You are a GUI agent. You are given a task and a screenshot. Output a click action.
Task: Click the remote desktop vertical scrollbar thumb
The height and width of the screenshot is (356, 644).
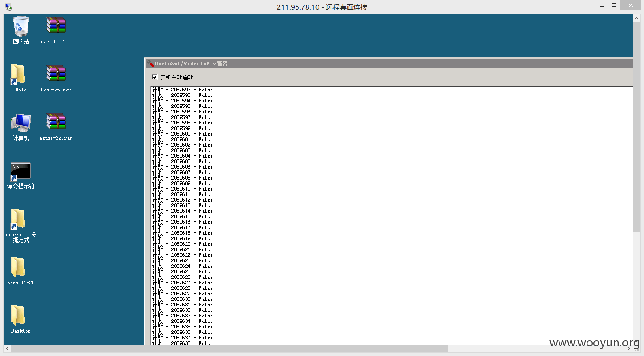637,126
